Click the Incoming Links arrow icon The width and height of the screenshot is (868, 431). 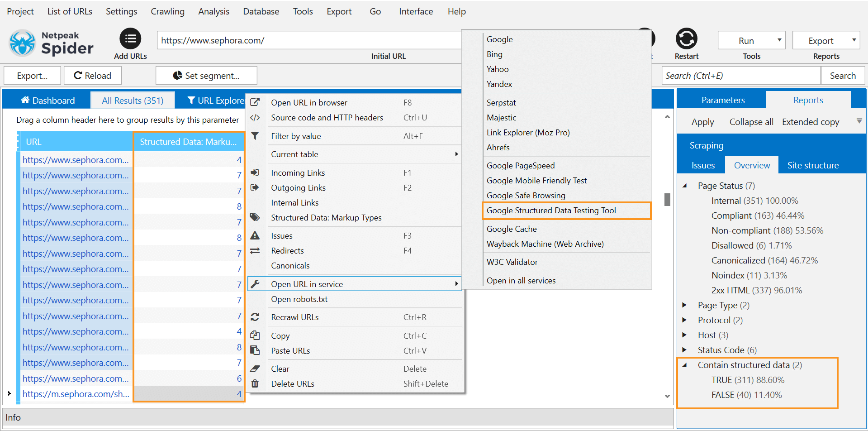[x=255, y=172]
